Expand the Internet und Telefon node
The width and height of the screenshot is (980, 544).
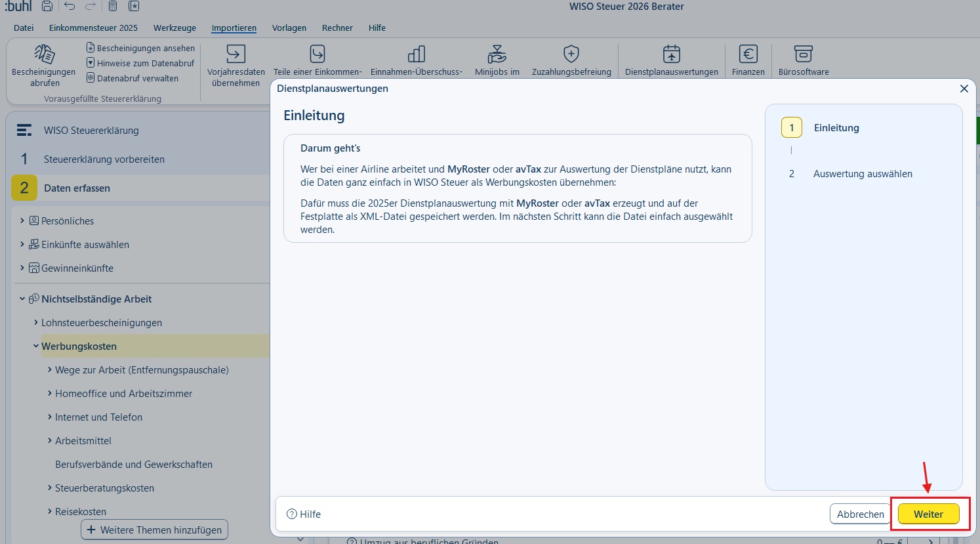(50, 417)
